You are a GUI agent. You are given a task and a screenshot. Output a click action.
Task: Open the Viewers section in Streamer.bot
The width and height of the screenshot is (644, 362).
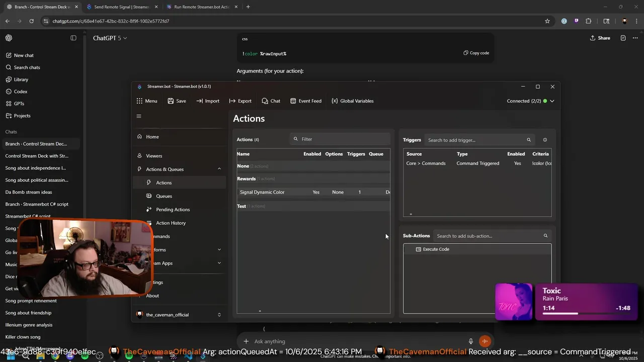pyautogui.click(x=179, y=156)
